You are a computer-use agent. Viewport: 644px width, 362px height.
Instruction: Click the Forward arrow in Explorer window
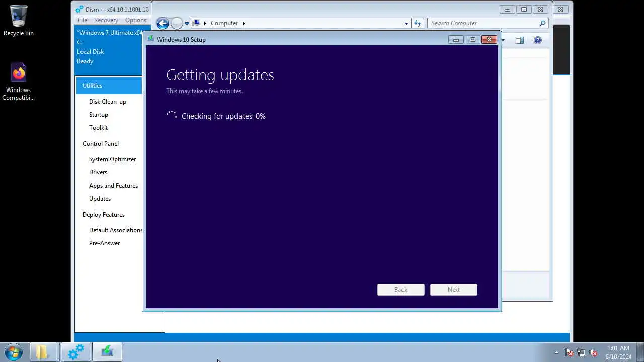pos(176,23)
